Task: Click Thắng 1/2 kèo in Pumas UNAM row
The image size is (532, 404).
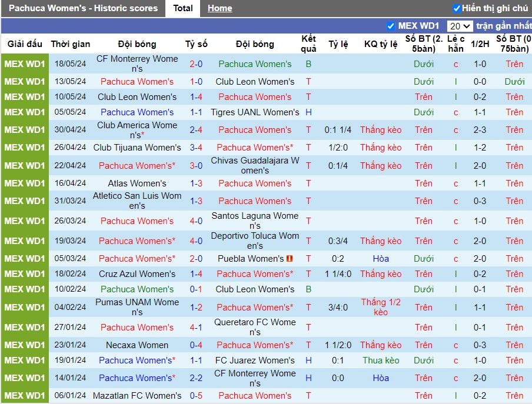Action: pos(381,307)
